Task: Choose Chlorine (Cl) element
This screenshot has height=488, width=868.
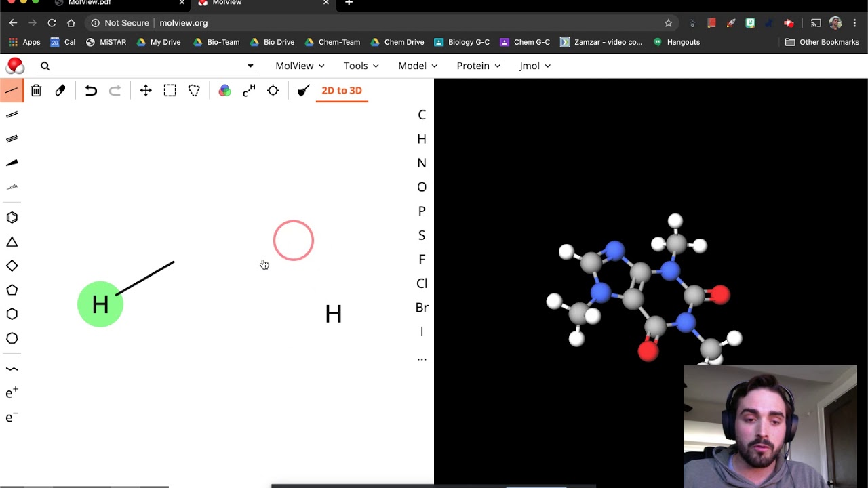Action: pyautogui.click(x=422, y=283)
